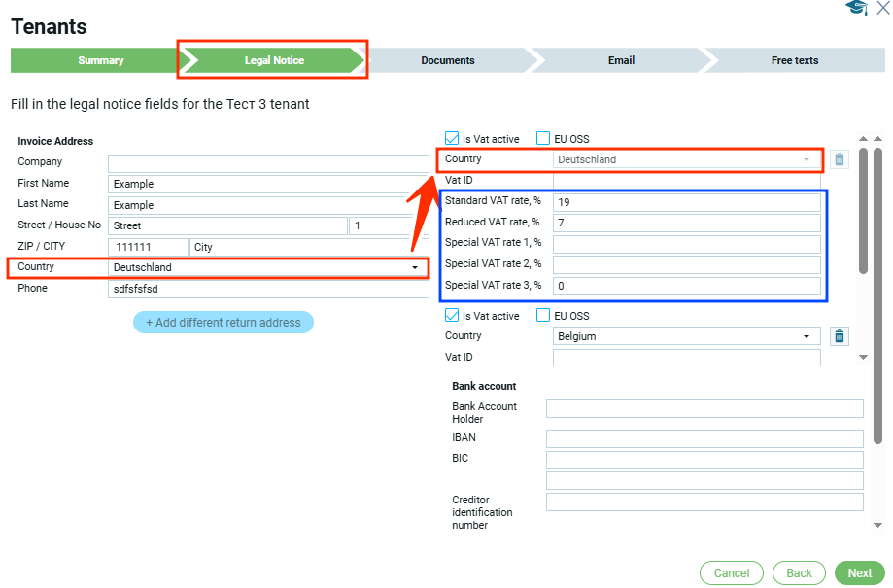The height and width of the screenshot is (588, 893).
Task: Switch to the Documents step tab
Action: coord(448,60)
